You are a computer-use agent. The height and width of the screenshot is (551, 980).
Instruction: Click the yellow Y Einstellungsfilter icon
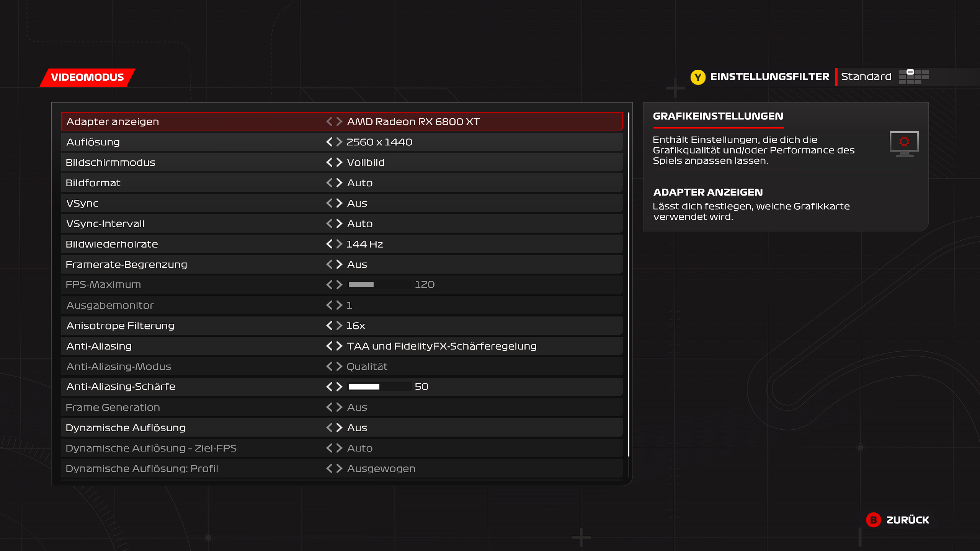point(698,77)
